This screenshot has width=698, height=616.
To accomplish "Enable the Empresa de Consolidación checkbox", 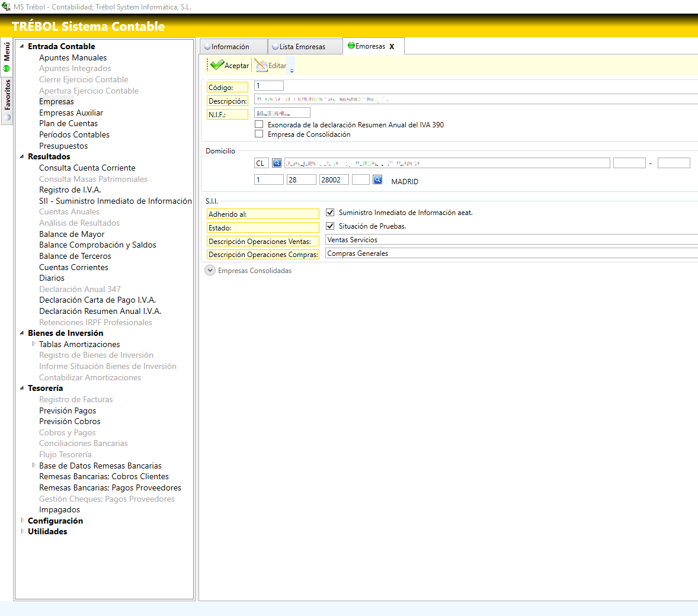I will 258,133.
